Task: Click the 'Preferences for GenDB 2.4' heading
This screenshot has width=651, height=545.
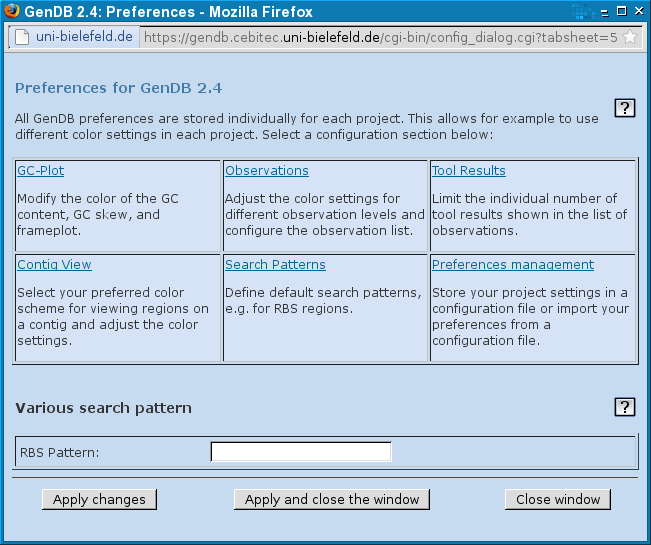Action: pyautogui.click(x=119, y=88)
